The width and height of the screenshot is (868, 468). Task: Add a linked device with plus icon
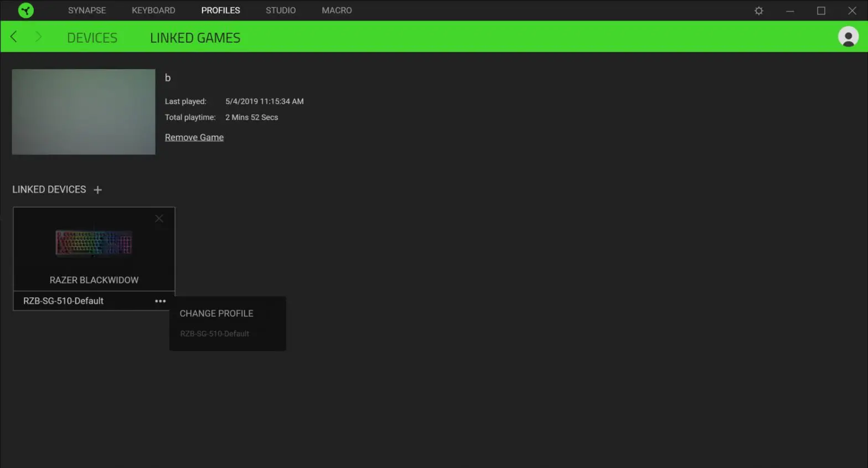click(97, 190)
